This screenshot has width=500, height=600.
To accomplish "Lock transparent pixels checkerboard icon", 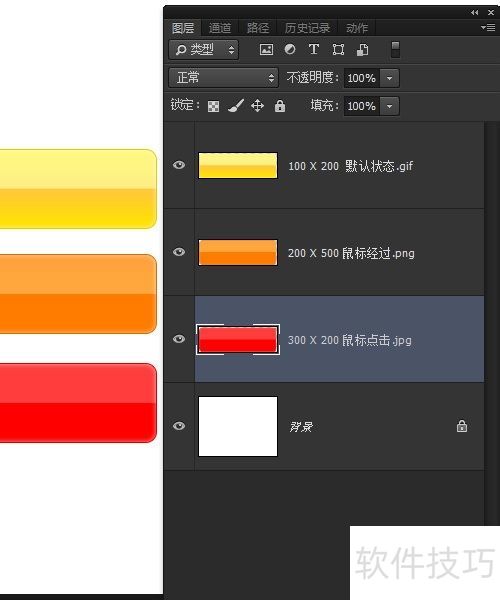I will coord(213,106).
